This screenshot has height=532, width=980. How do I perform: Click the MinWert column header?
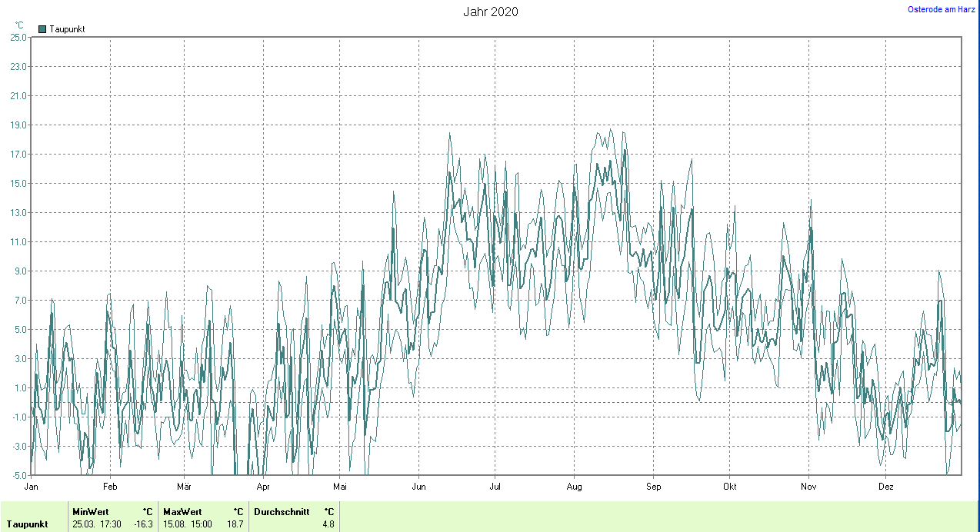pos(90,511)
